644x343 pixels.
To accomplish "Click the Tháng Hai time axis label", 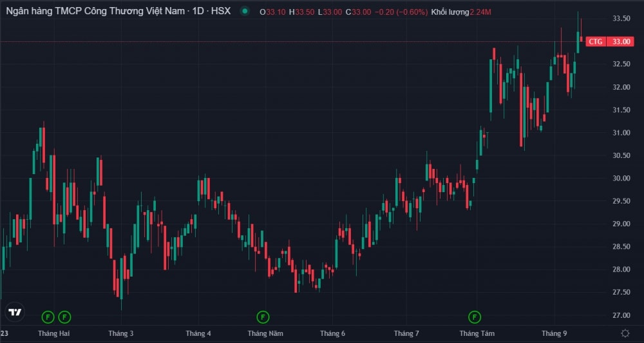I will (x=54, y=333).
